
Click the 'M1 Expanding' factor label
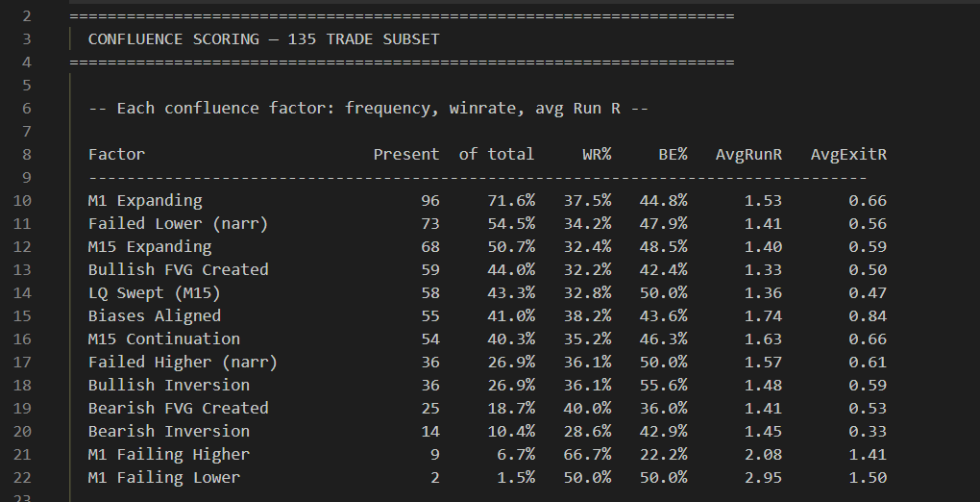[x=145, y=201]
